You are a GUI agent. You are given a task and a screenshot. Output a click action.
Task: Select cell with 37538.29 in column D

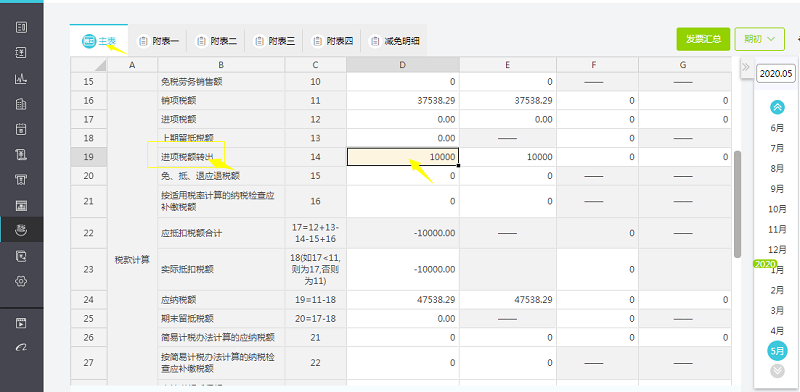(403, 101)
